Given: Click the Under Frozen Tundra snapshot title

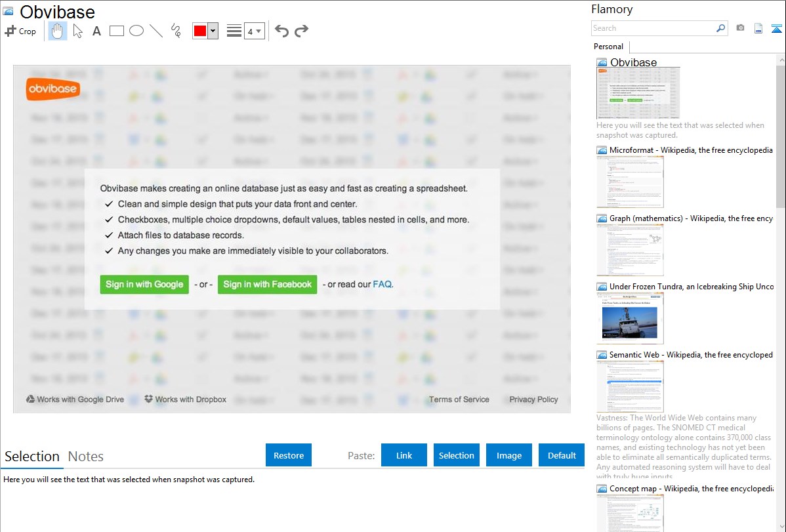Looking at the screenshot, I should [x=692, y=286].
